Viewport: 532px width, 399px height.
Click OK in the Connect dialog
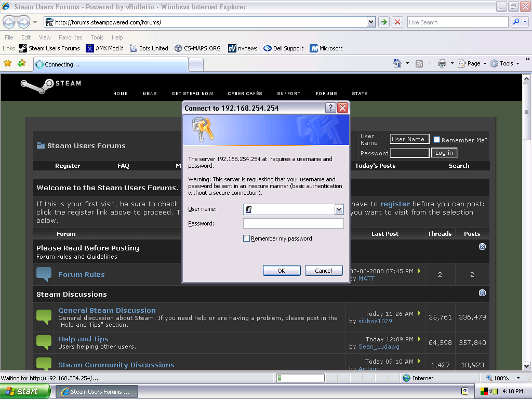point(282,270)
